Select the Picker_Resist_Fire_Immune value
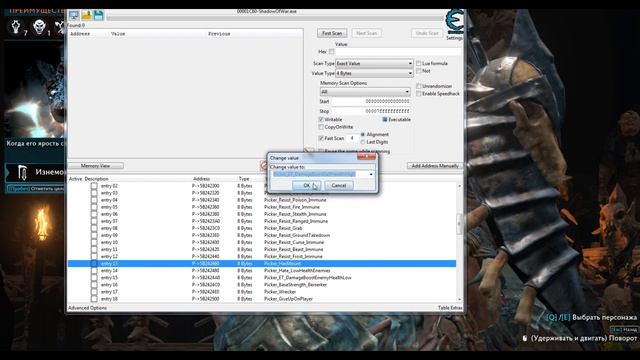 (292, 207)
